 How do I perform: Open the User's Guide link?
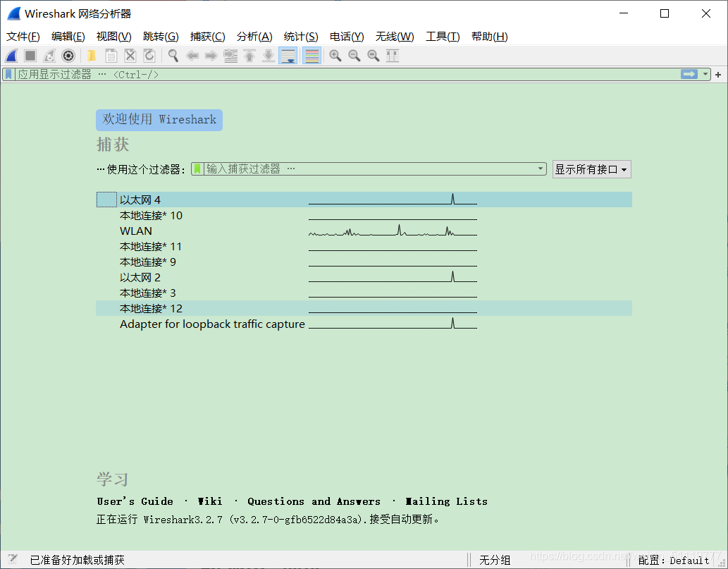(x=135, y=501)
